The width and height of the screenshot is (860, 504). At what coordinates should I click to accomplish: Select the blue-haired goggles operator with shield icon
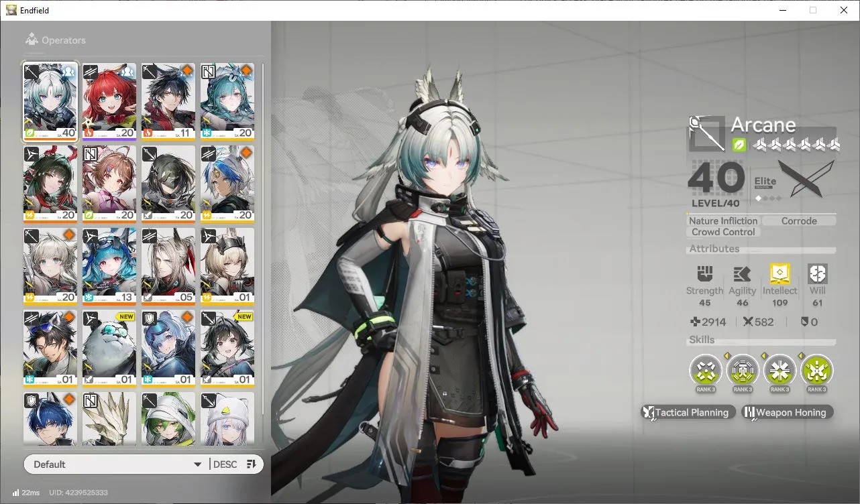(x=168, y=349)
